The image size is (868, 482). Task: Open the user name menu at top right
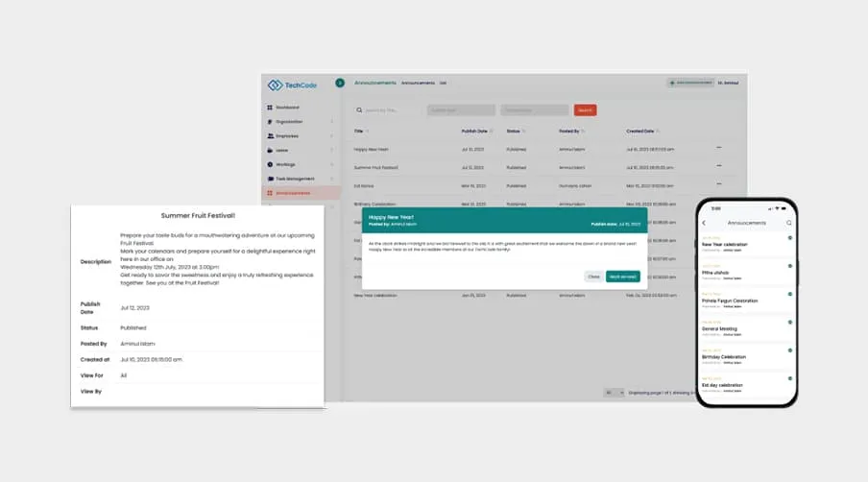click(728, 83)
